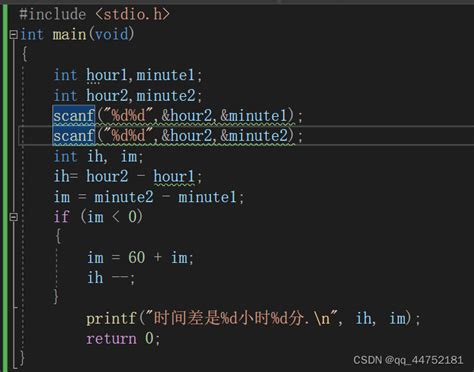Click the main function name
This screenshot has height=372, width=474.
[69, 34]
